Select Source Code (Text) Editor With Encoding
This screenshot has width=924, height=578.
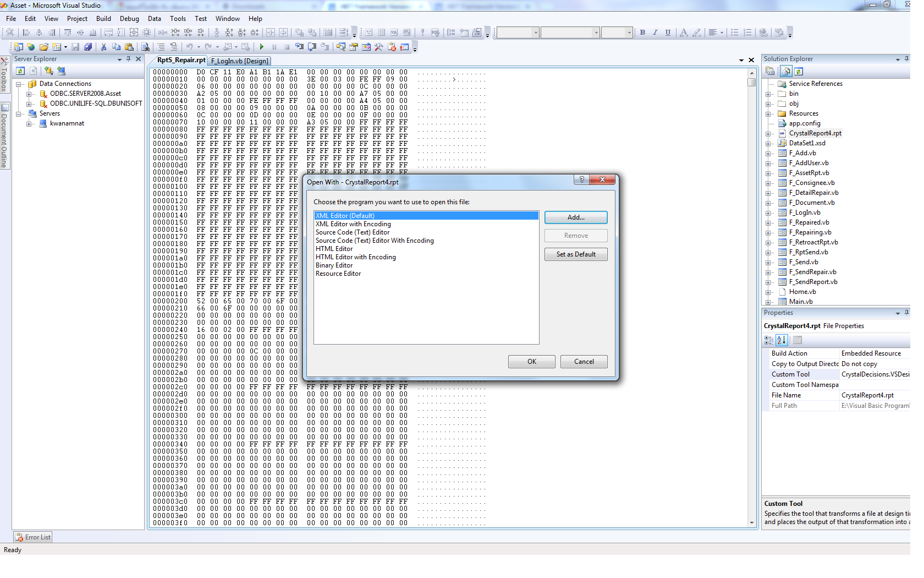(375, 241)
